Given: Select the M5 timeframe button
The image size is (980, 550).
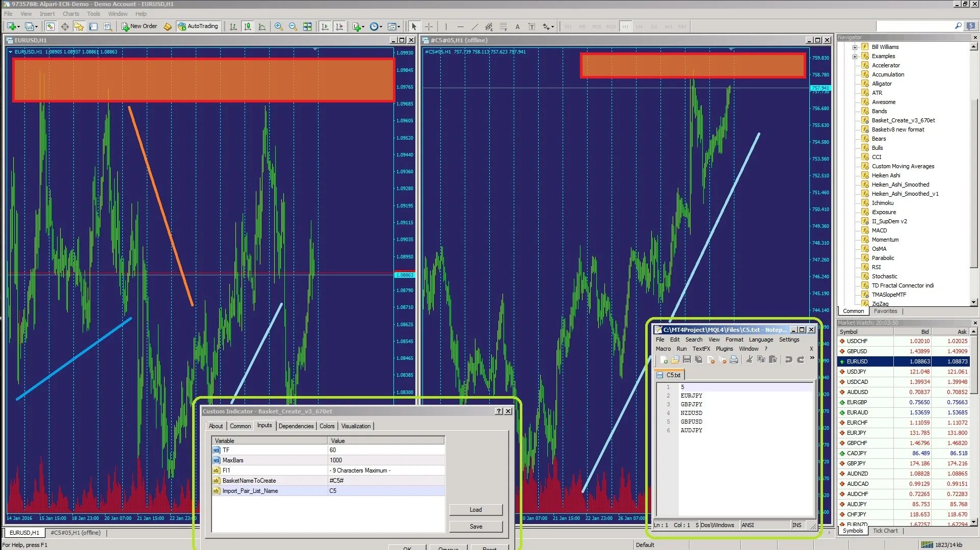Looking at the screenshot, I should click(582, 27).
